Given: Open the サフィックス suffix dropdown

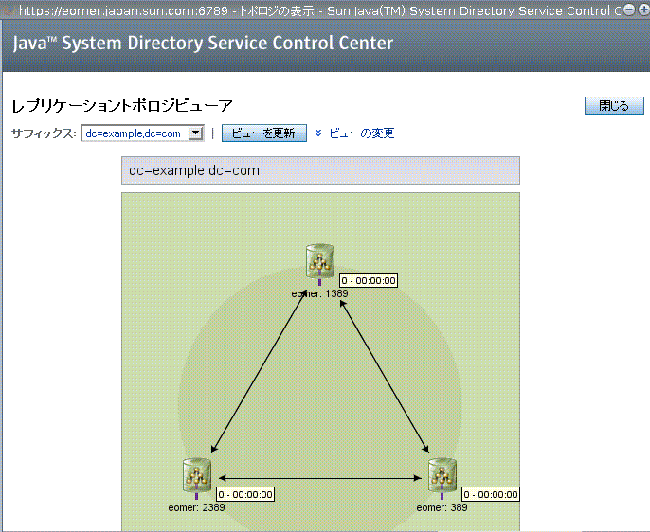Looking at the screenshot, I should point(143,133).
